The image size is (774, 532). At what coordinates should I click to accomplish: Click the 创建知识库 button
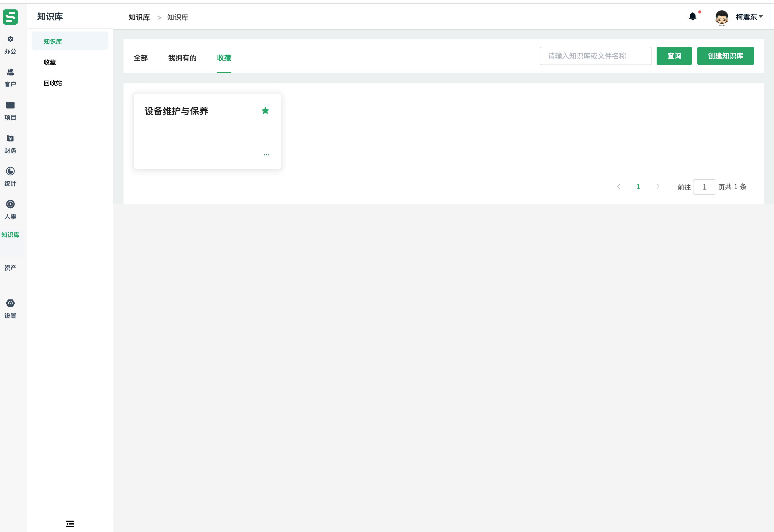coord(726,56)
